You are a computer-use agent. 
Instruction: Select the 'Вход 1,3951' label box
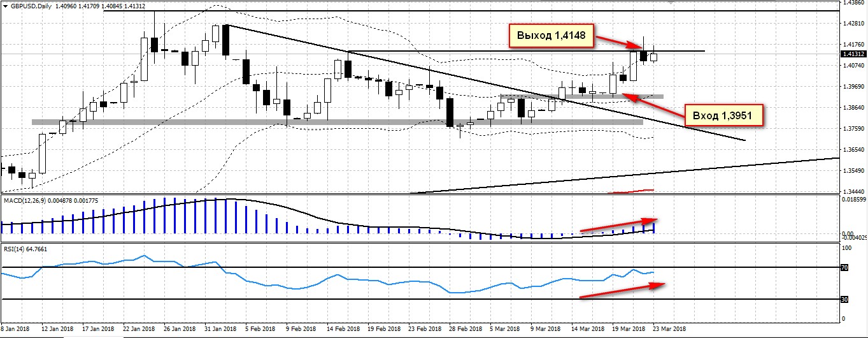[x=723, y=116]
